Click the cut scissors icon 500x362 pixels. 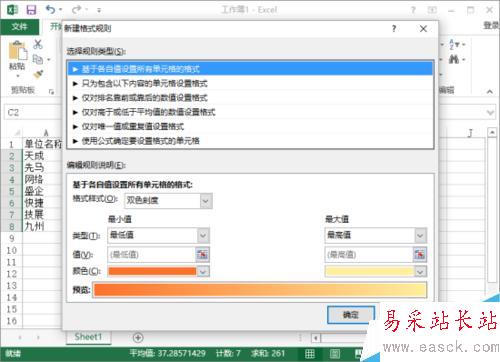38,44
